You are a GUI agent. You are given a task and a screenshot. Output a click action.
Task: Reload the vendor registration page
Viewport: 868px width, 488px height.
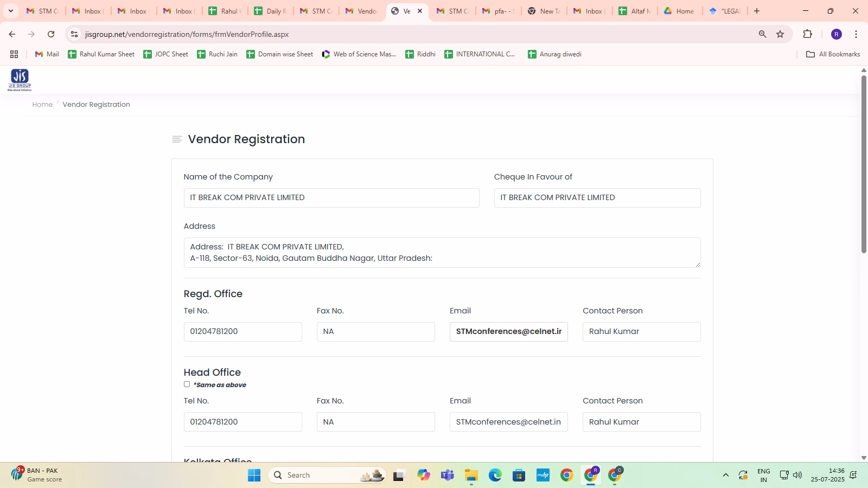click(51, 34)
